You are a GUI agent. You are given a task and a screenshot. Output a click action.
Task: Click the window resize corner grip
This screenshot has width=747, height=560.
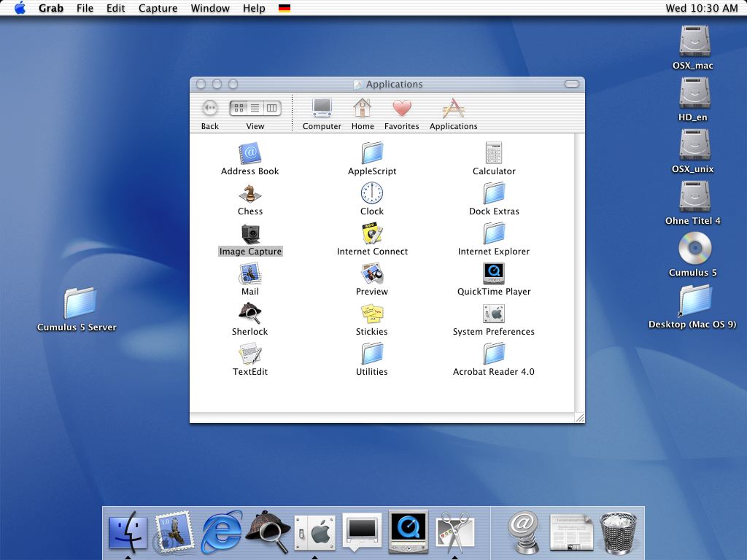pos(579,418)
